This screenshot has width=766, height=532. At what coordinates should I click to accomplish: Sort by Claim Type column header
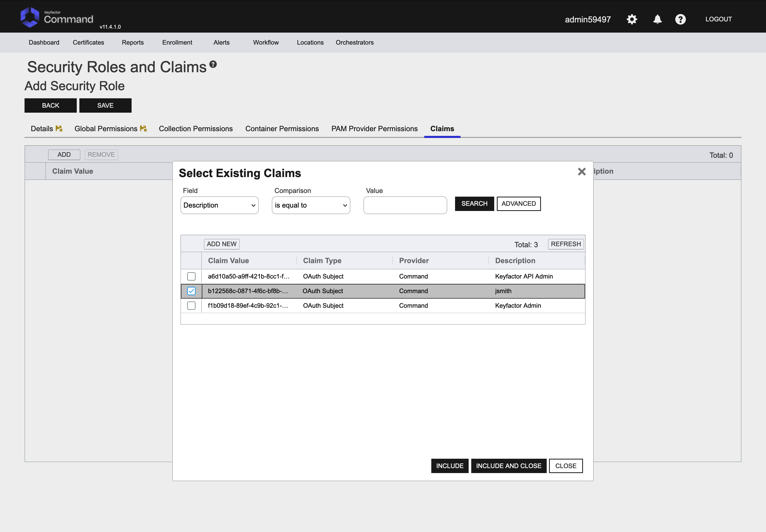click(322, 261)
